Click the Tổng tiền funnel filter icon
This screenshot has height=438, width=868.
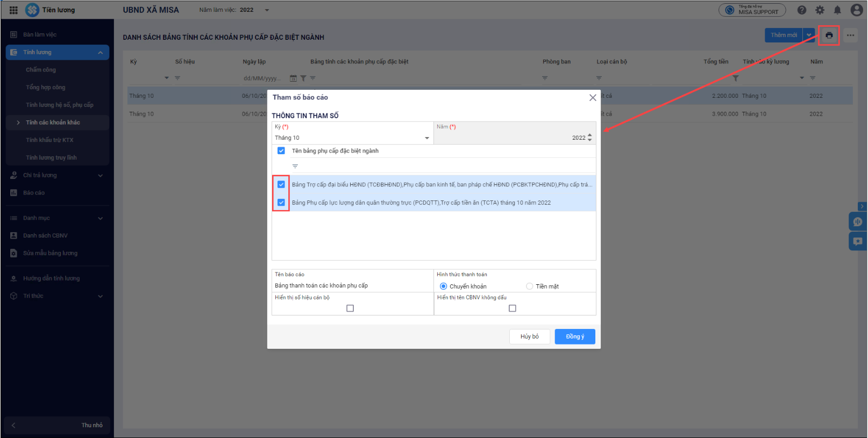tap(736, 78)
